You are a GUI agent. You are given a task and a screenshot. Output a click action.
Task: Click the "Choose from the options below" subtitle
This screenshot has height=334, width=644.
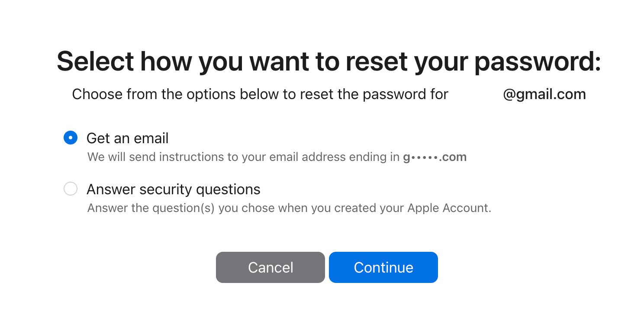click(260, 94)
